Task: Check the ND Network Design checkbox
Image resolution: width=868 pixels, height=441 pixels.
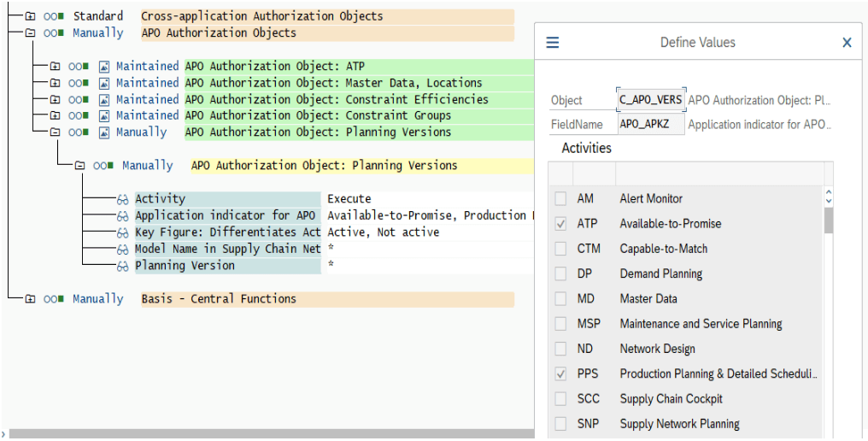Action: [560, 349]
